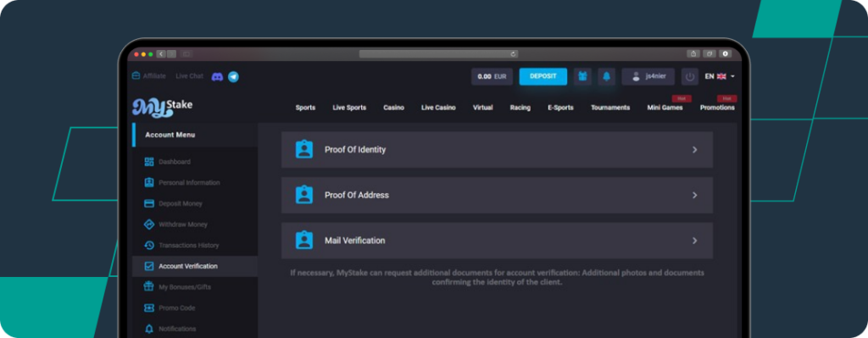Viewport: 868px width, 338px height.
Task: Open the Affiliate link
Action: pyautogui.click(x=154, y=75)
